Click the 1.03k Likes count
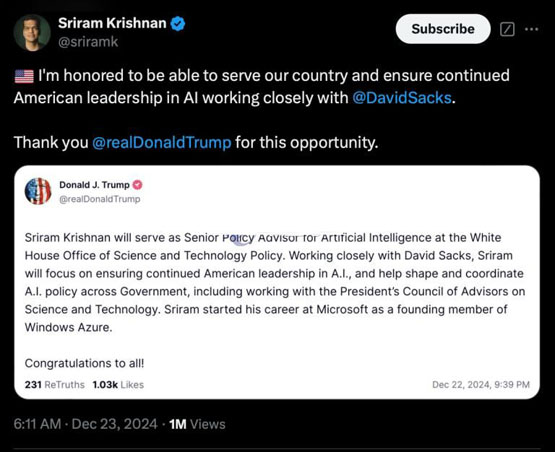 click(x=118, y=385)
